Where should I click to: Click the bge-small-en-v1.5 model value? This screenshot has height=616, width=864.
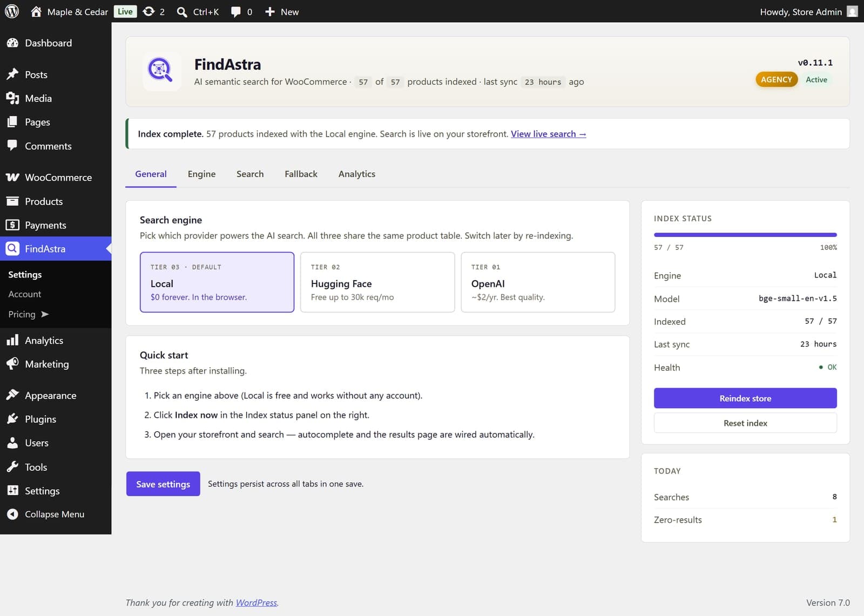798,298
